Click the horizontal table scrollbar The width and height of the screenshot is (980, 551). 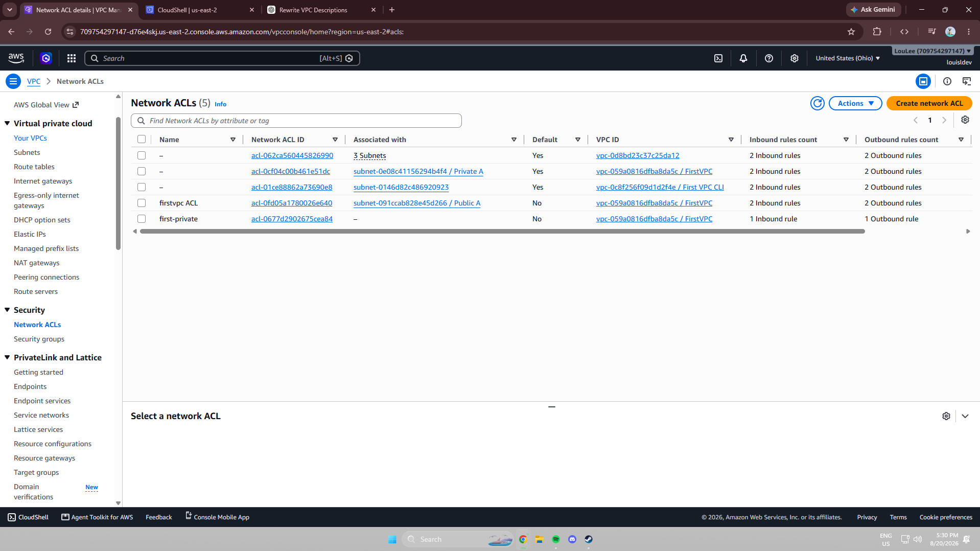pos(502,232)
